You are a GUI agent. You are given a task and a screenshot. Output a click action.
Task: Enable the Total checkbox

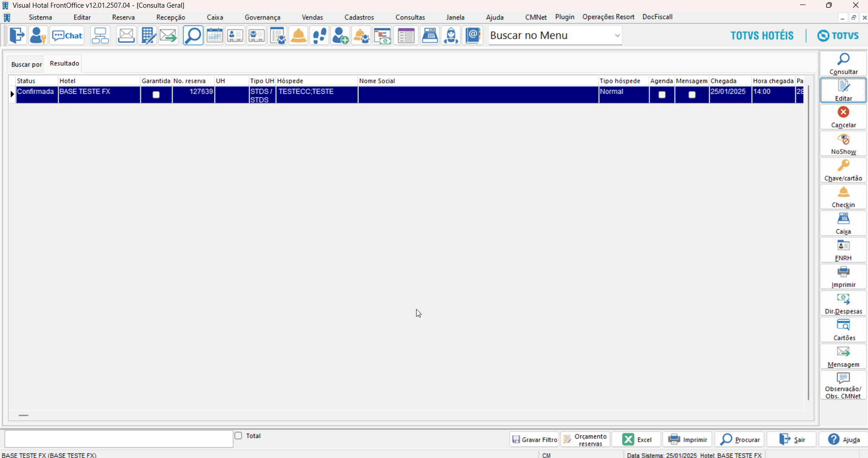click(x=238, y=436)
